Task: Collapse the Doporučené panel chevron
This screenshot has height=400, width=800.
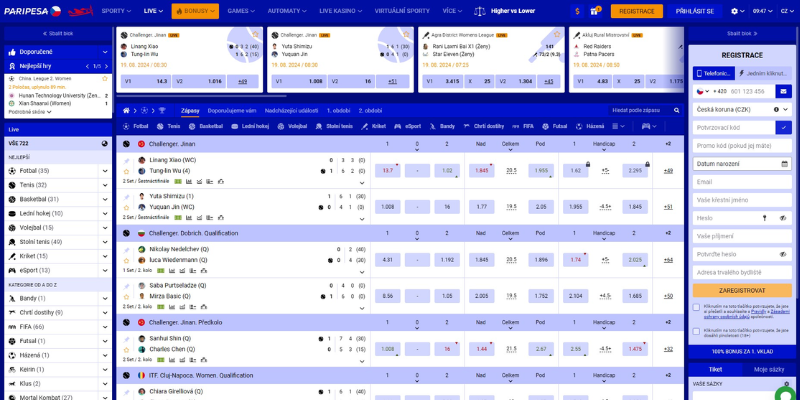Action: 105,52
